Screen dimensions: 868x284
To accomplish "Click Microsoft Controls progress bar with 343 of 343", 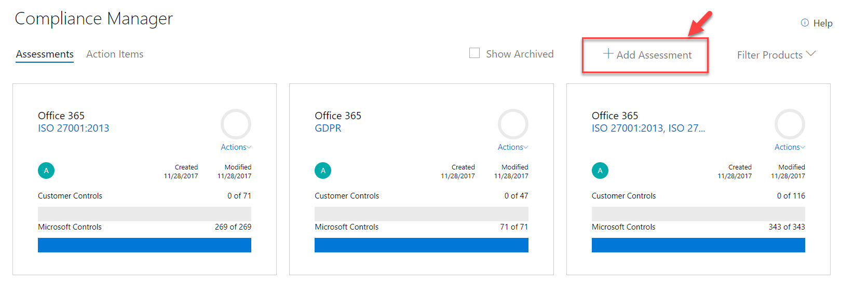I will 698,245.
